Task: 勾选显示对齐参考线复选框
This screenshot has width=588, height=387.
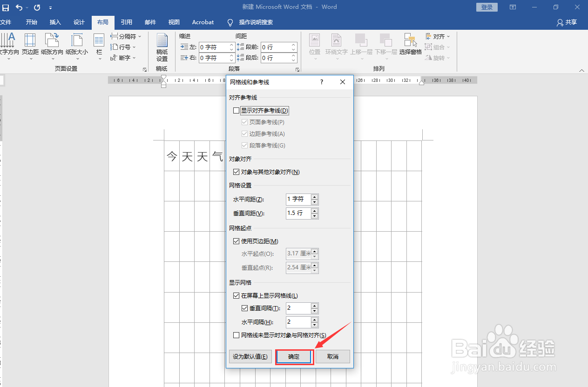Action: [x=237, y=110]
